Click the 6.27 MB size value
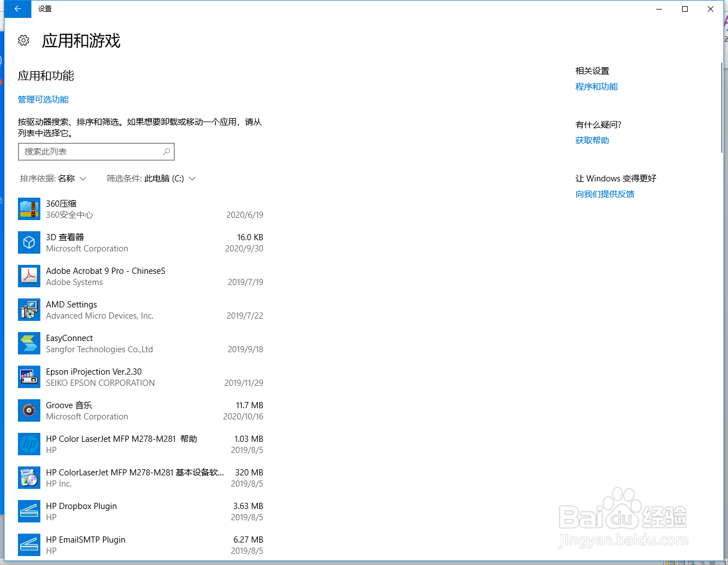728x565 pixels. [248, 539]
